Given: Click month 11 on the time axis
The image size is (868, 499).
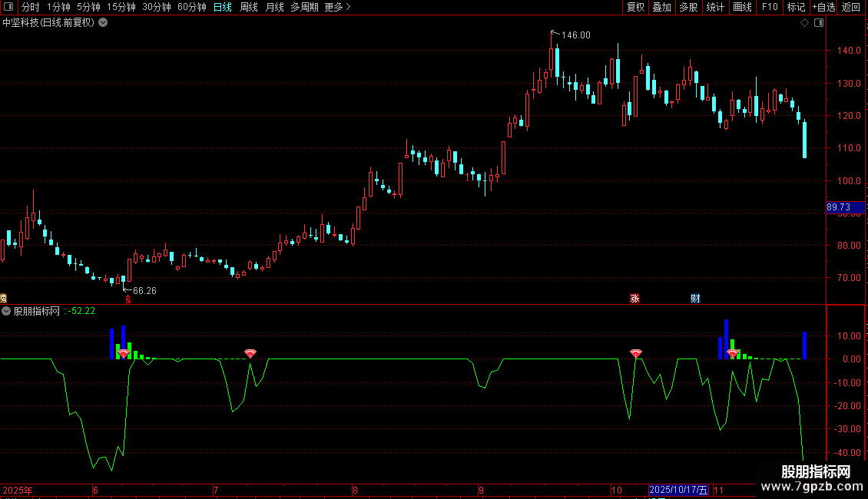Looking at the screenshot, I should [718, 490].
